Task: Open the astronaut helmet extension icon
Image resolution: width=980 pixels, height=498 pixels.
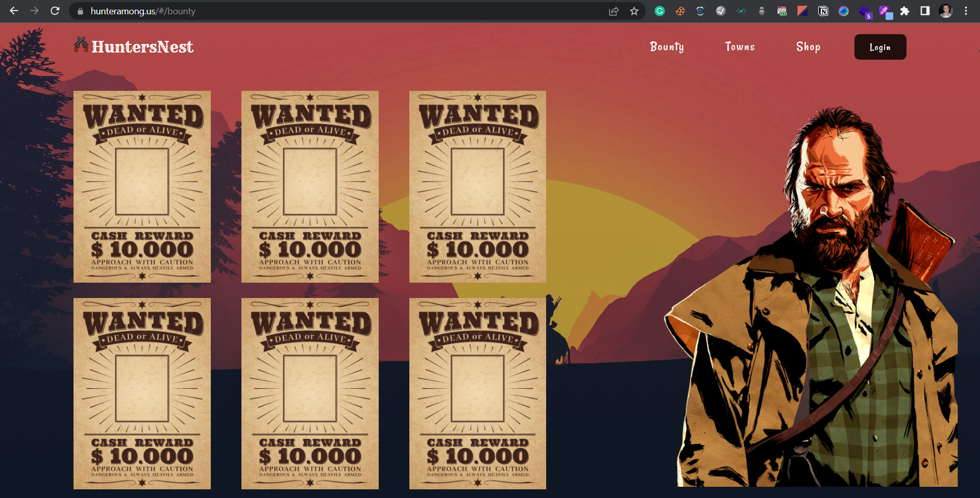Action: (700, 11)
